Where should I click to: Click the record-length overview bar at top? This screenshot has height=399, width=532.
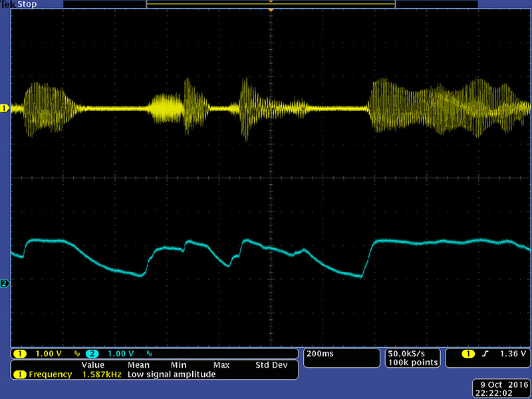(271, 4)
